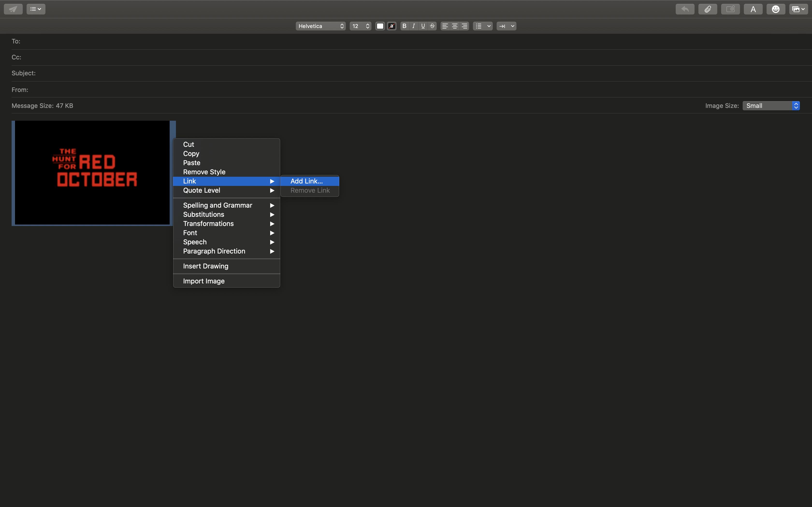Screen dimensions: 812x507
Task: Toggle bold formatting
Action: tap(404, 26)
